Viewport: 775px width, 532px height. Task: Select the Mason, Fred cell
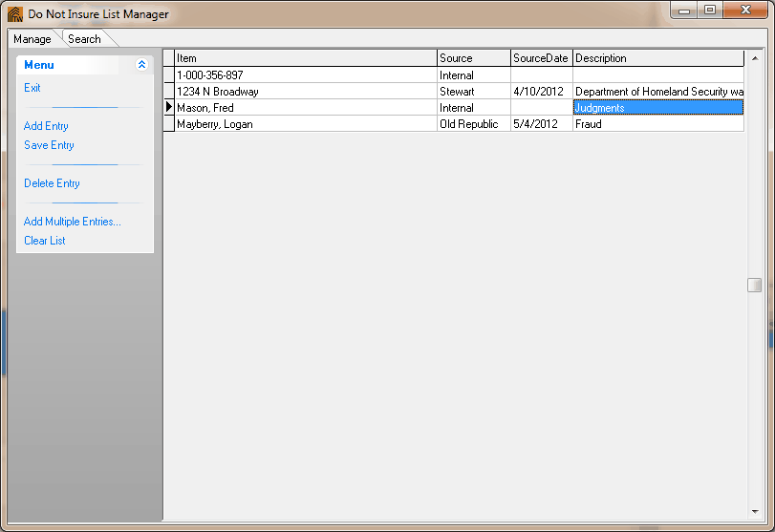coord(306,108)
